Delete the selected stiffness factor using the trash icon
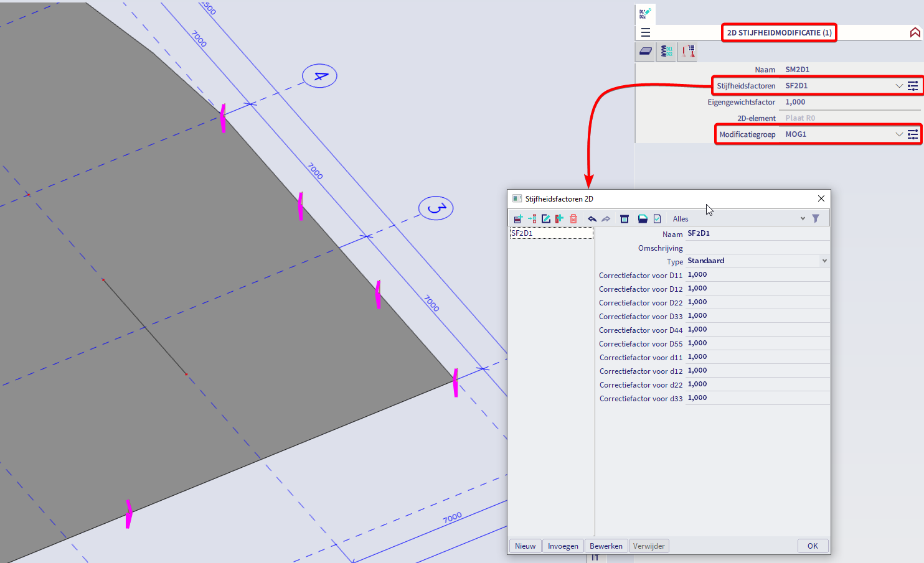Image resolution: width=924 pixels, height=563 pixels. (573, 218)
